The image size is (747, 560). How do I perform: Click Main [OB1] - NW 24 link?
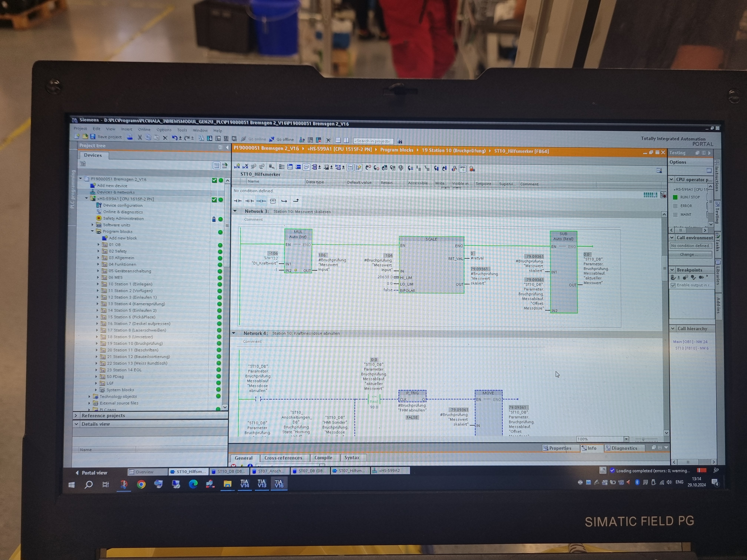click(690, 342)
